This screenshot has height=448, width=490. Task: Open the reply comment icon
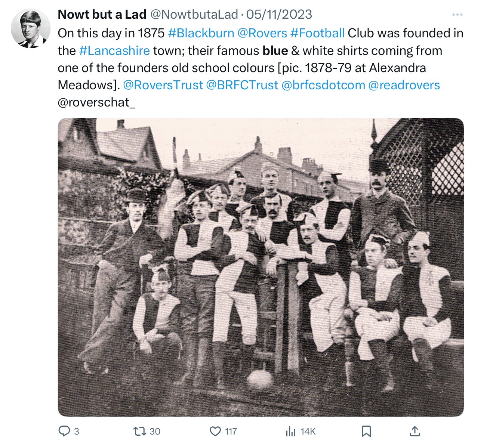(64, 431)
